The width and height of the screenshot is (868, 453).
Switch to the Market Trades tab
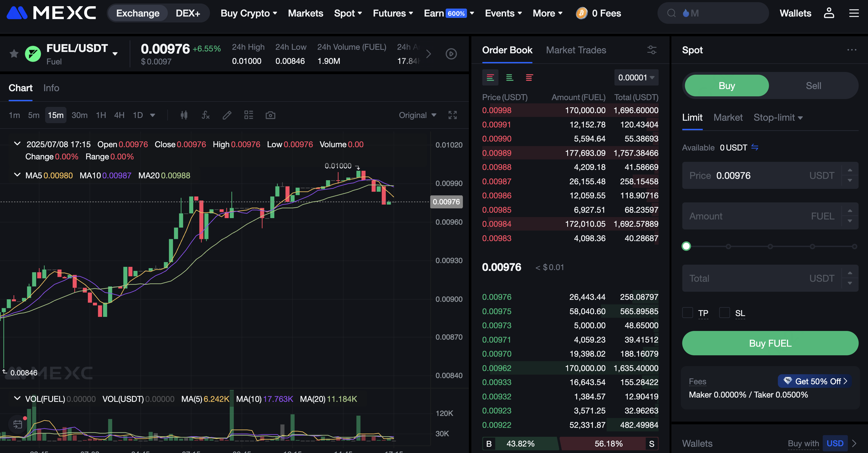click(576, 50)
